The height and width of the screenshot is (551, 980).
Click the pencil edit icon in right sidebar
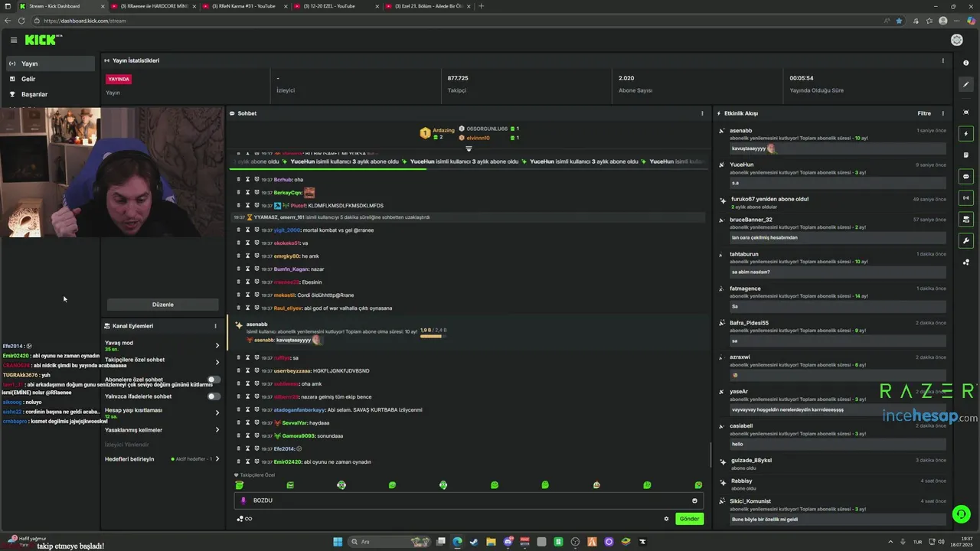966,85
